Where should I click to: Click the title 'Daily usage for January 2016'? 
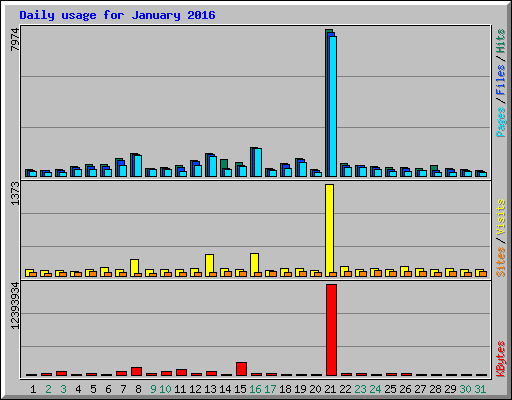point(117,15)
